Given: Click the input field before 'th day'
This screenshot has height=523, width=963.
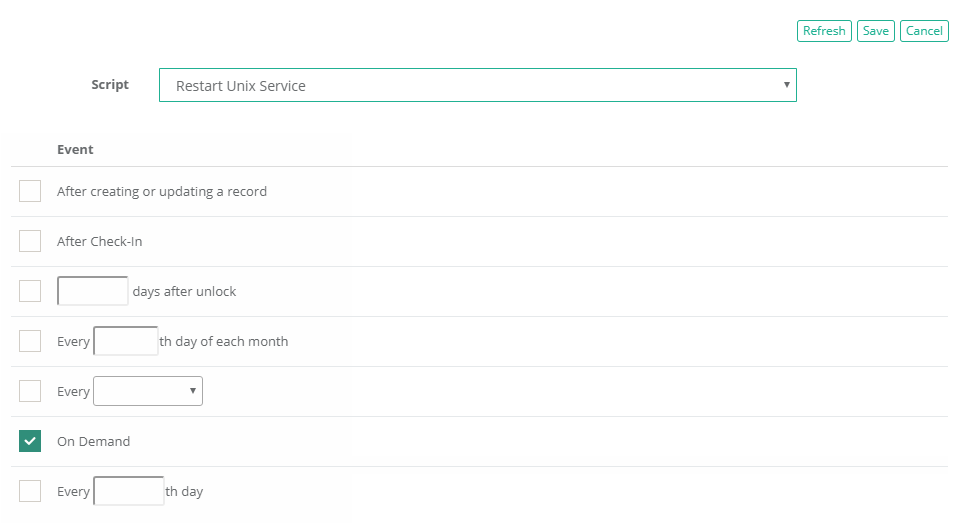Looking at the screenshot, I should (128, 491).
